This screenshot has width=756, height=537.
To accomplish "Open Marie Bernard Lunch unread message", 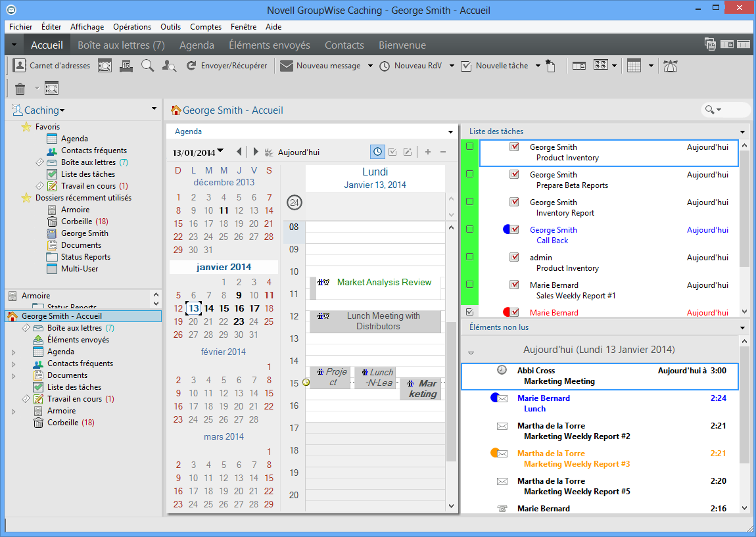I will click(600, 404).
